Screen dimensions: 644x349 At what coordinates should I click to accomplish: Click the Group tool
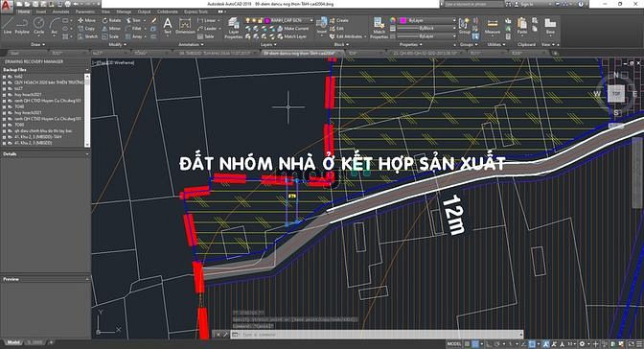pyautogui.click(x=465, y=26)
